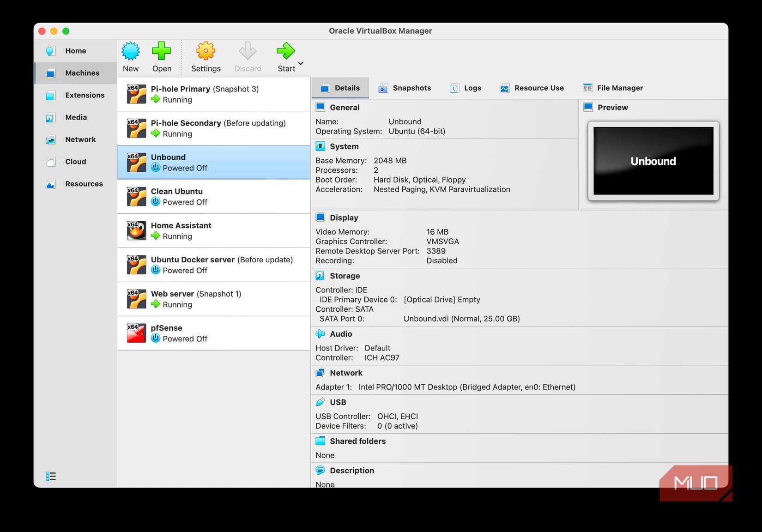Click the Discard toolbar icon
762x532 pixels.
tap(248, 55)
